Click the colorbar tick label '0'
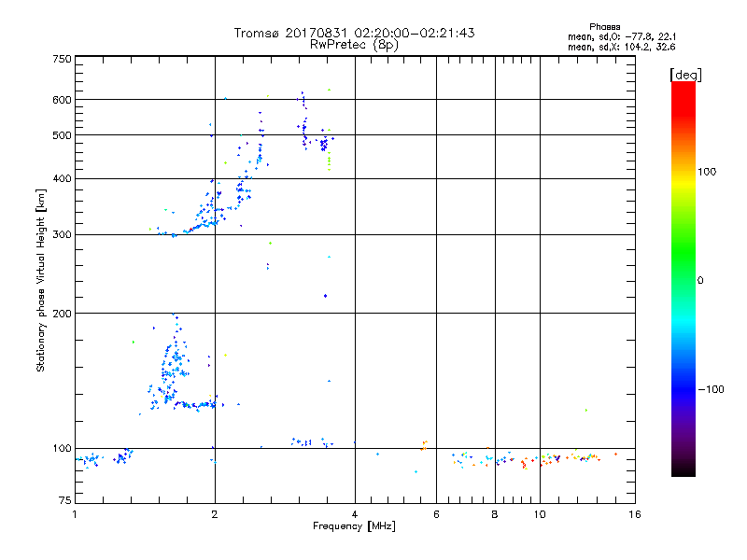Viewport: 747px width, 560px height. point(699,281)
